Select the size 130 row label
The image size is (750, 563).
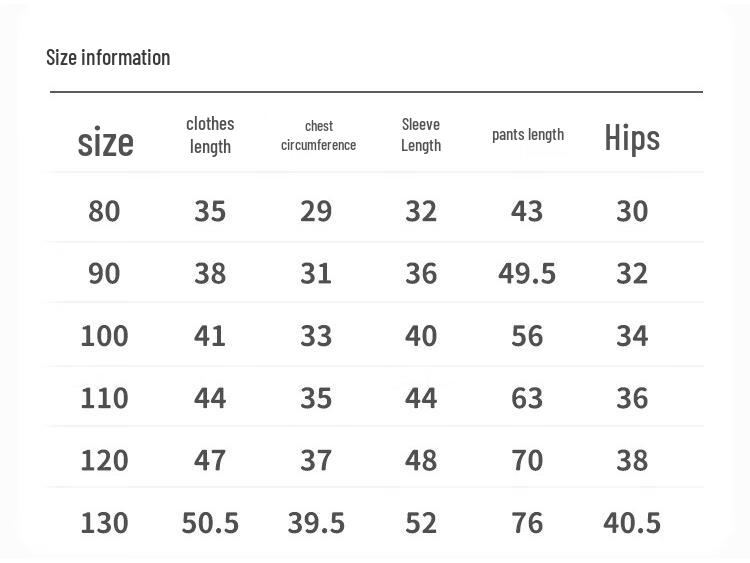coord(104,522)
